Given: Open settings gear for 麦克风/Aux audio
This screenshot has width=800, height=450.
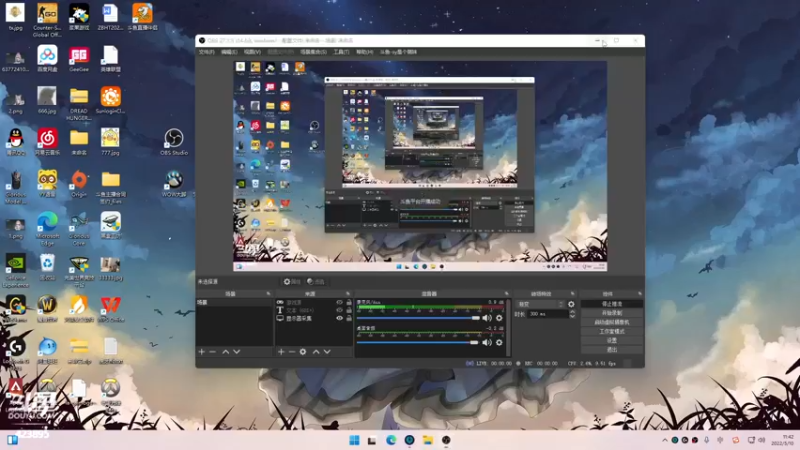Looking at the screenshot, I should (499, 318).
